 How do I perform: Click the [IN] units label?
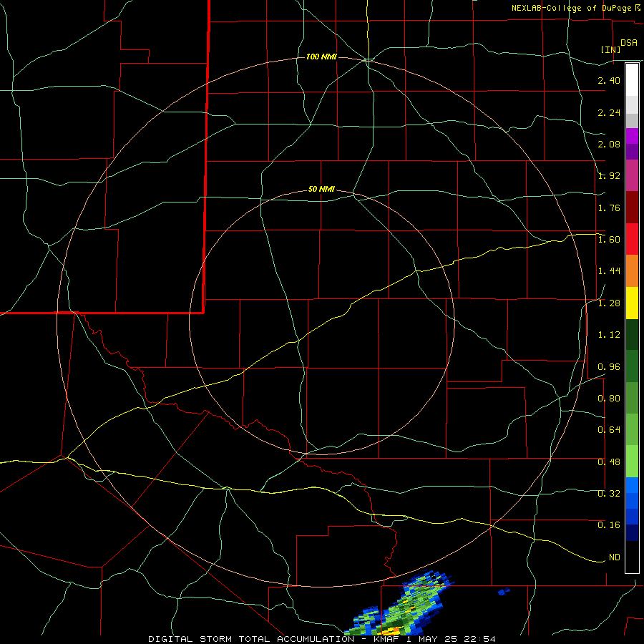pos(610,49)
